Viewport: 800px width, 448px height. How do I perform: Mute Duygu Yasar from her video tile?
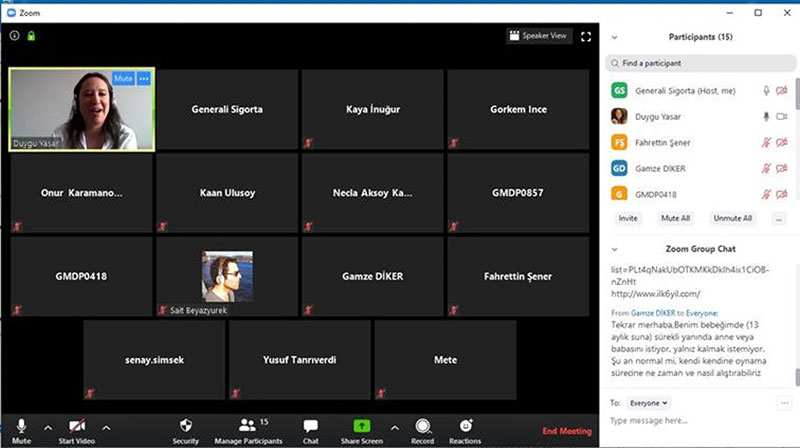tap(123, 78)
